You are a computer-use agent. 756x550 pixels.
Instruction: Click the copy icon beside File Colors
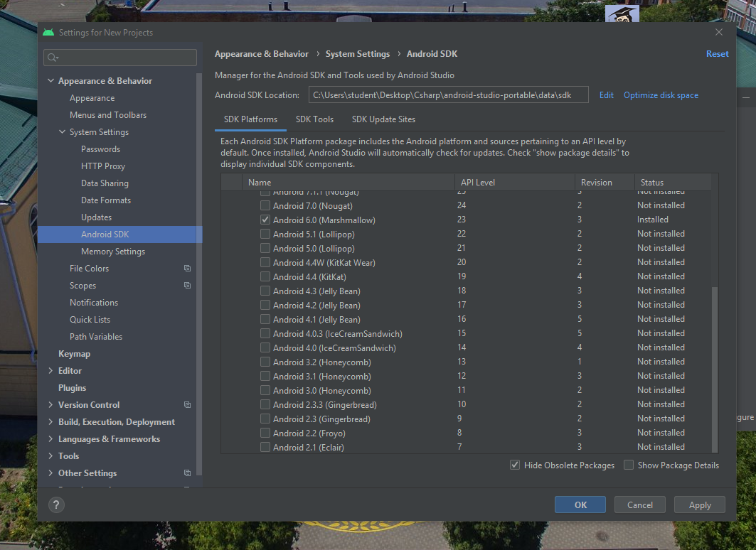[x=187, y=269]
